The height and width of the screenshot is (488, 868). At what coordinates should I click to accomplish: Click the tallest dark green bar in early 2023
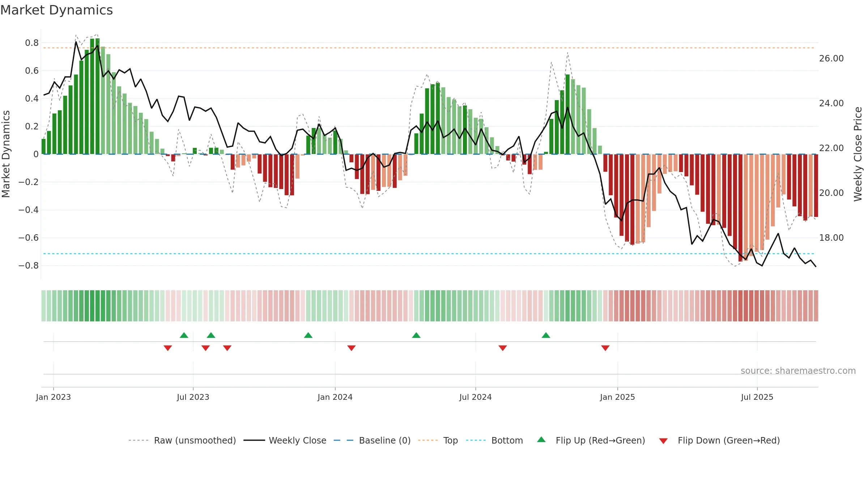point(98,96)
